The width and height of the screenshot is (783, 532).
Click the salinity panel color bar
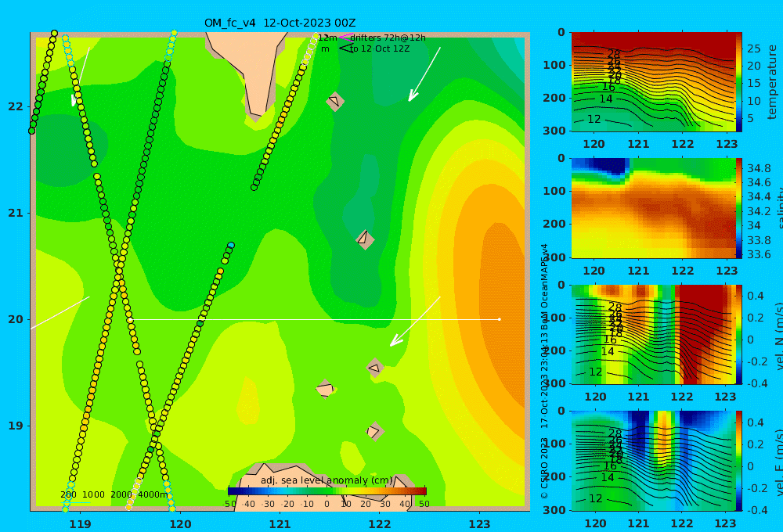[x=739, y=208]
